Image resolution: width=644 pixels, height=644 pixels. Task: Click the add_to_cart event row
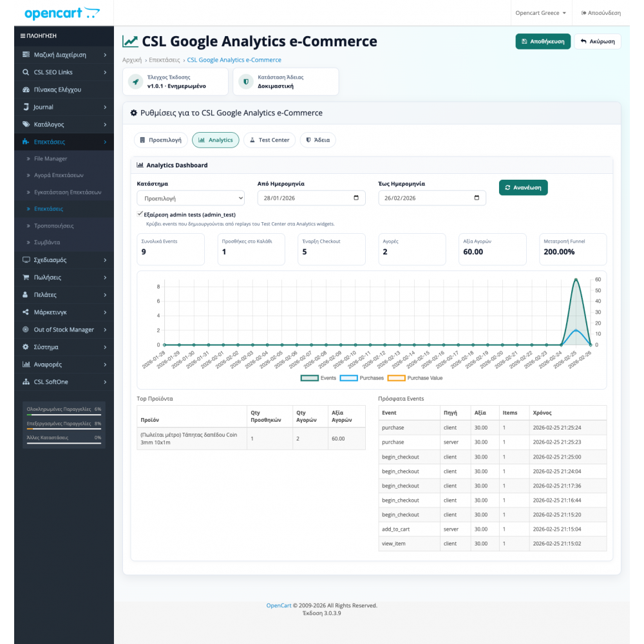pos(492,529)
